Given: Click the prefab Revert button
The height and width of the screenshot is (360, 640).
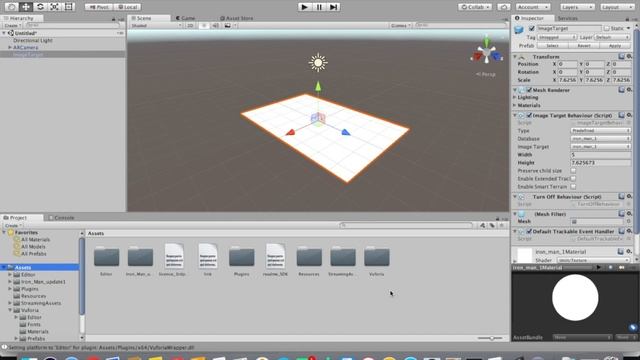Looking at the screenshot, I should (584, 46).
